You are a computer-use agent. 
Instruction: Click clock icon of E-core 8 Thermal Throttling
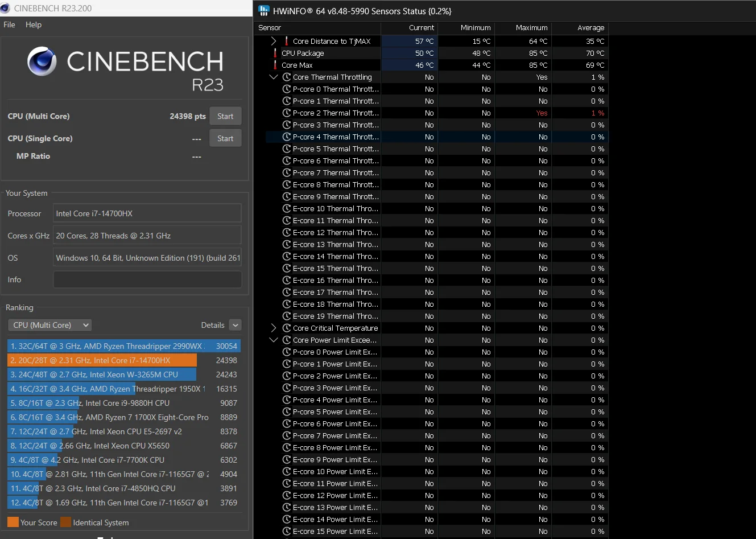click(287, 184)
